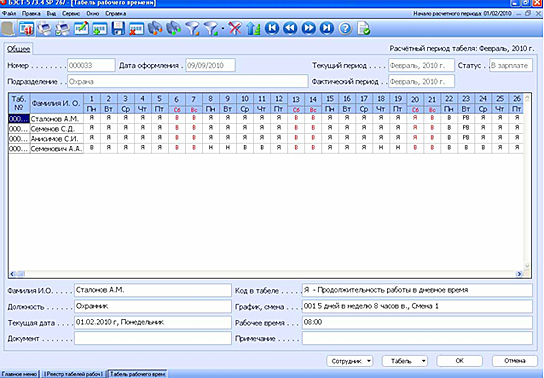544x378 pixels.
Task: Select the row for Сталонов А.М.
Action: tap(266, 119)
